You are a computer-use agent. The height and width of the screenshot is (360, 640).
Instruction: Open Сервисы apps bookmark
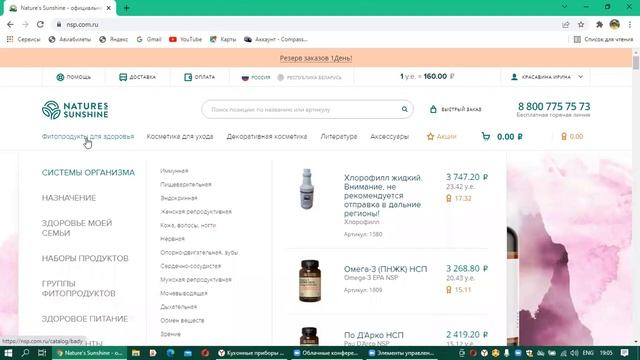[23, 39]
